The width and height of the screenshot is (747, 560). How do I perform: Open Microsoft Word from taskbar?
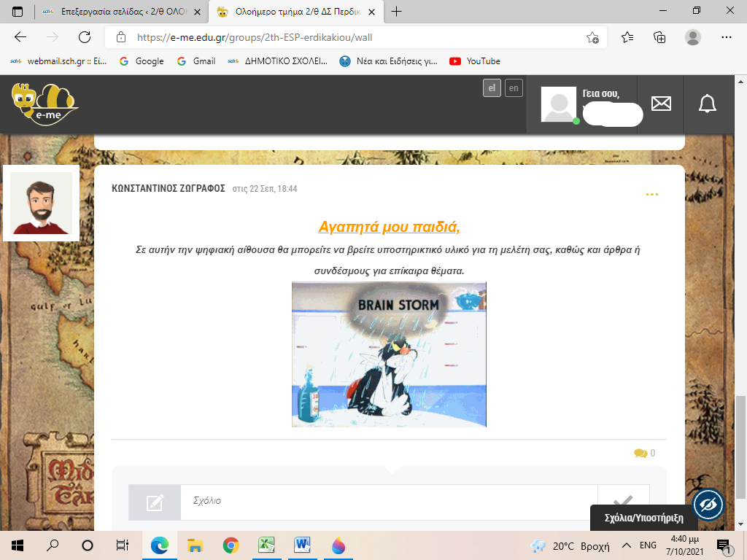302,545
